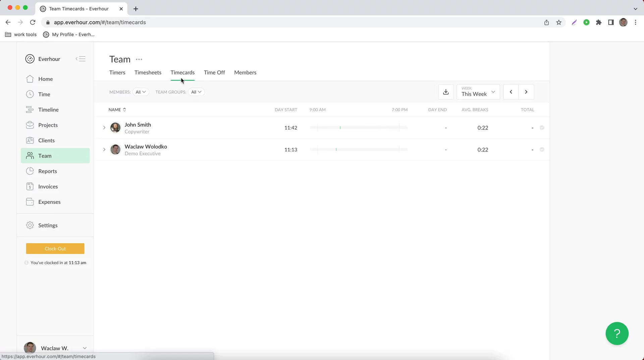Click the download timecards icon
This screenshot has width=644, height=360.
point(446,92)
